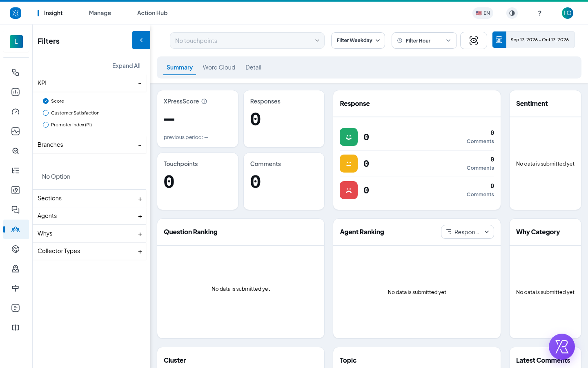Open the pulse activity sidebar icon
The height and width of the screenshot is (368, 588).
coord(16,131)
